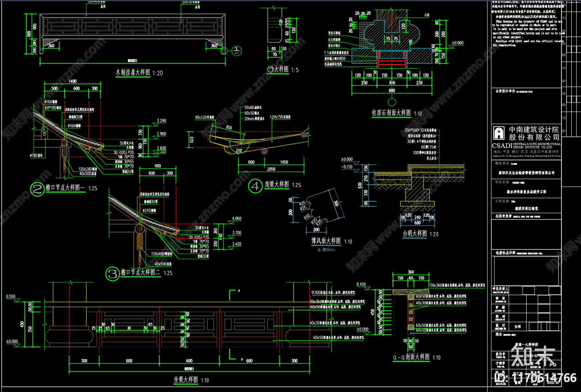Click the green circled number 3 marker
The image size is (581, 392).
click(113, 274)
